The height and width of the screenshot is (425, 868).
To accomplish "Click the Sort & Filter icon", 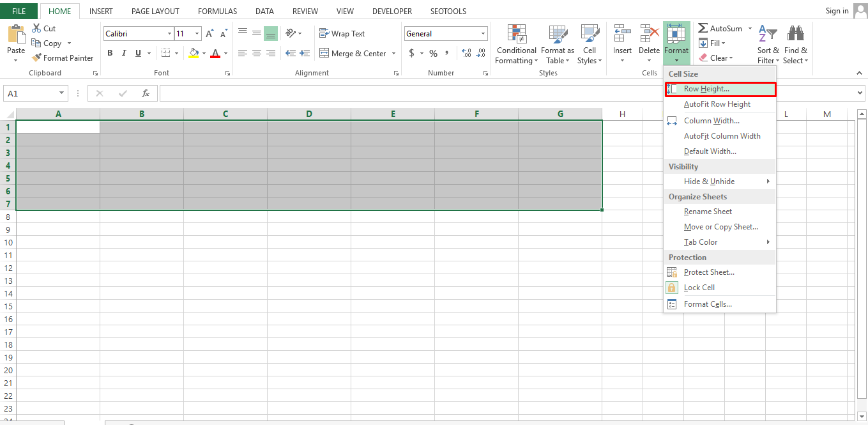I will tap(768, 34).
